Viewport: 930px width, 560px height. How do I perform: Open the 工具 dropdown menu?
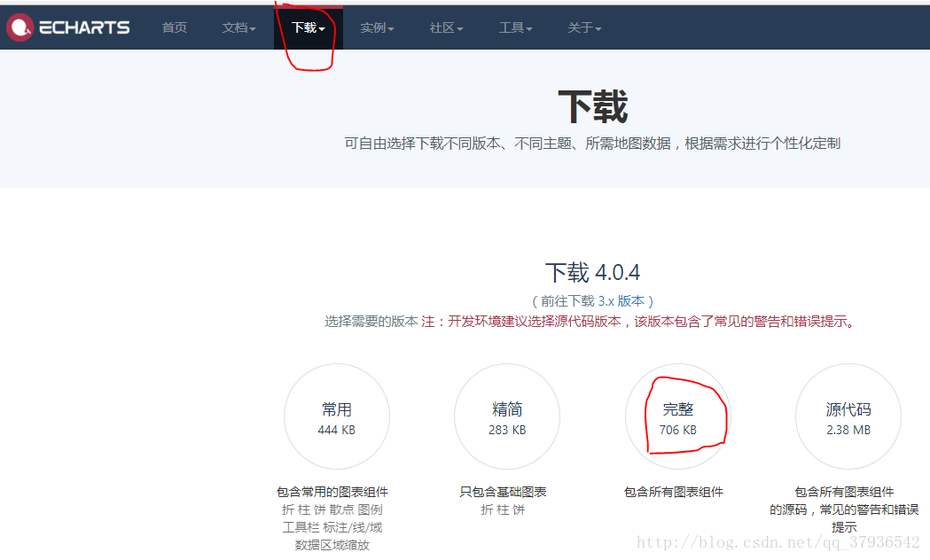tap(516, 27)
